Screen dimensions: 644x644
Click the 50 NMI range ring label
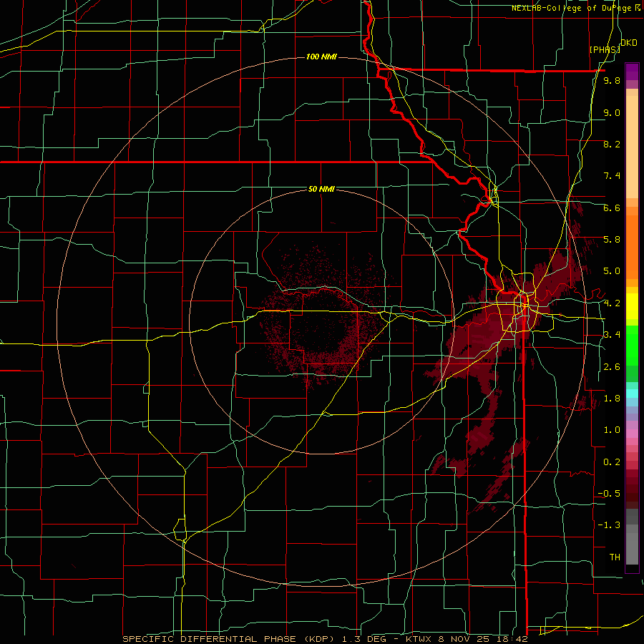pyautogui.click(x=321, y=189)
